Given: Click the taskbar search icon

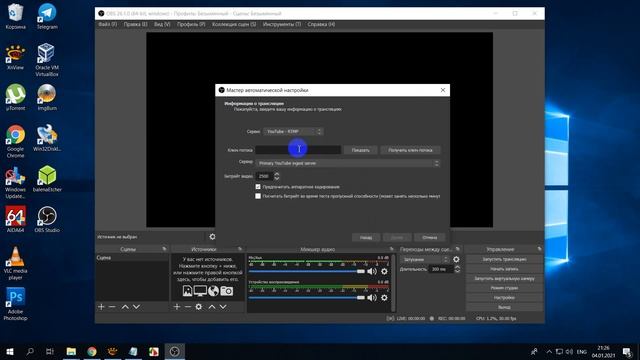Looking at the screenshot, I should click(x=30, y=351).
